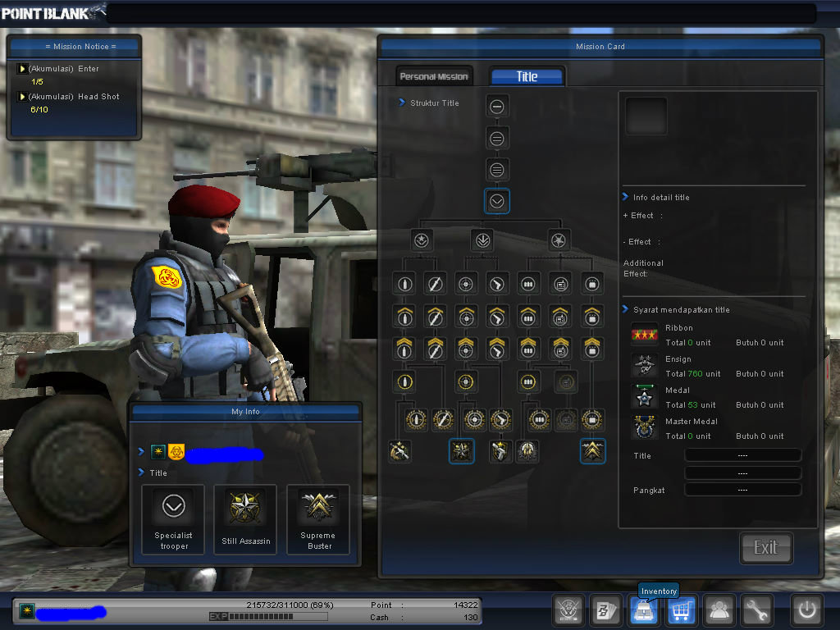The height and width of the screenshot is (630, 840).
Task: Select single-chevron pistol title icon
Action: click(x=496, y=317)
